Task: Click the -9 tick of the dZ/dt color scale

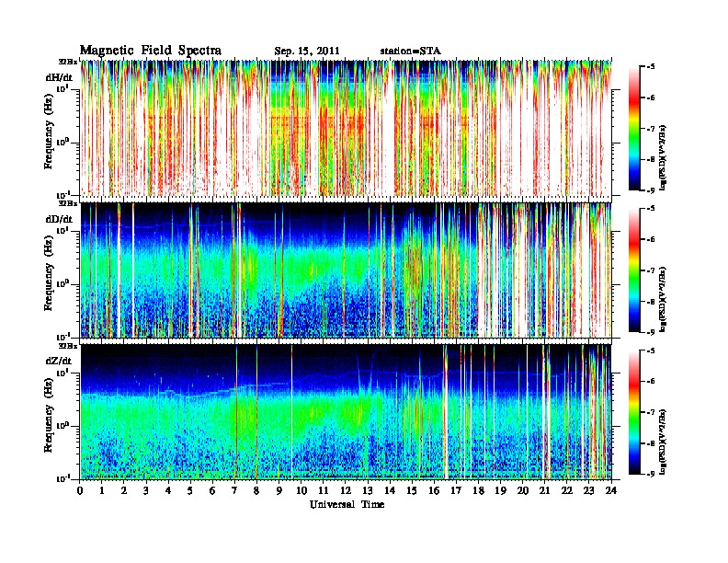Action: (650, 474)
